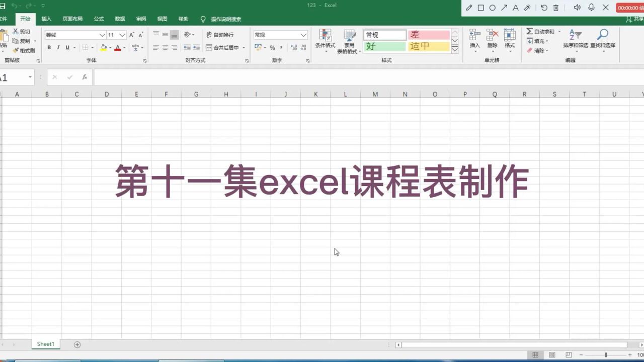
Task: Open Conditional Formatting (条件格式)
Action: (326, 41)
